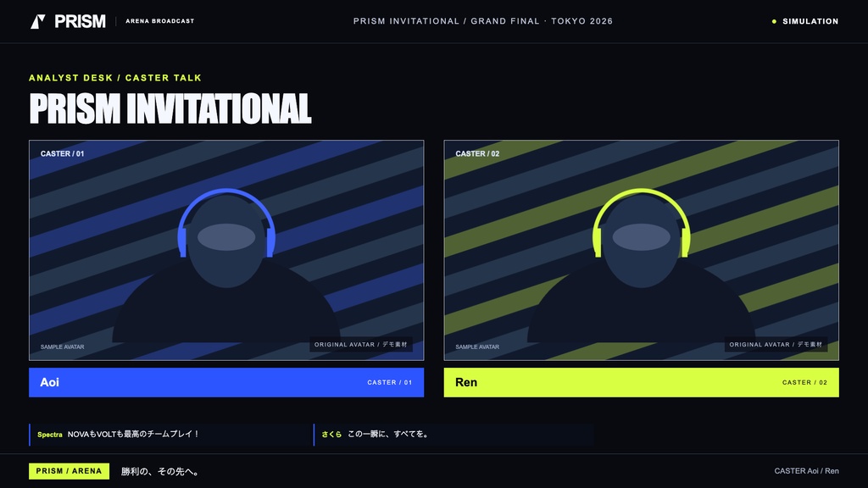Click the 勝利の、その先へ。 tagline
Viewport: 868px width, 488px height.
point(160,471)
